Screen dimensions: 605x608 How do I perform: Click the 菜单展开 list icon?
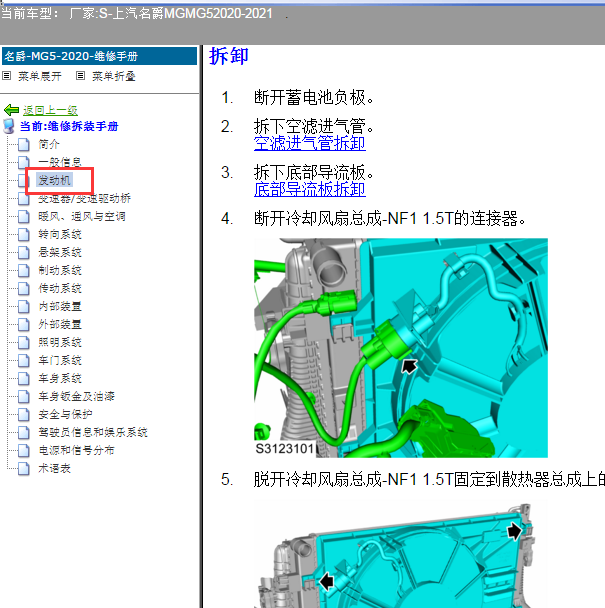coord(7,76)
